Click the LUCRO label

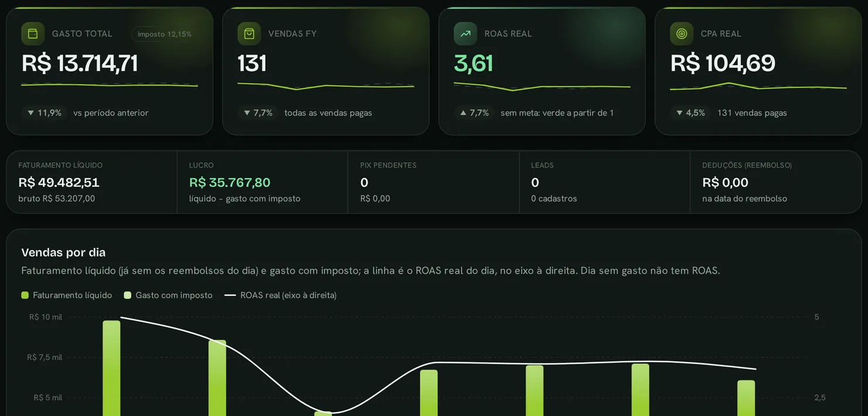[x=201, y=165]
